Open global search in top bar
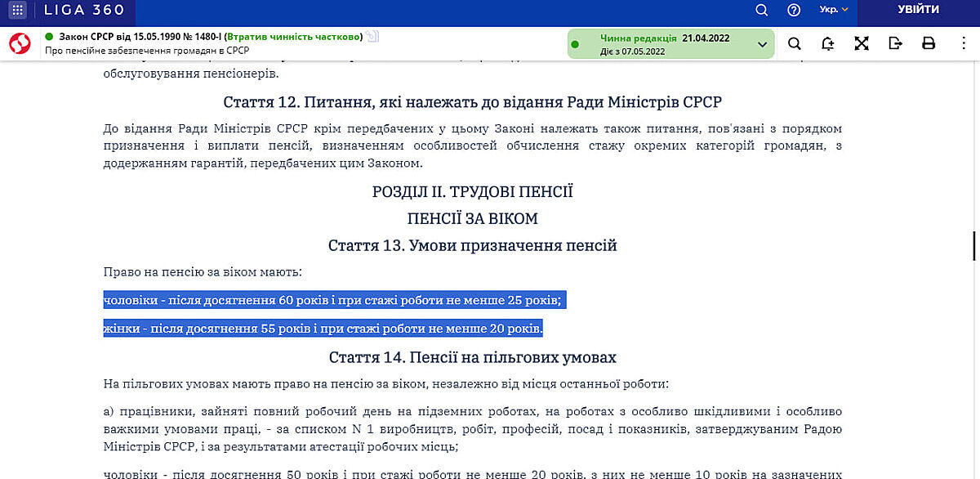The image size is (980, 479). point(761,11)
